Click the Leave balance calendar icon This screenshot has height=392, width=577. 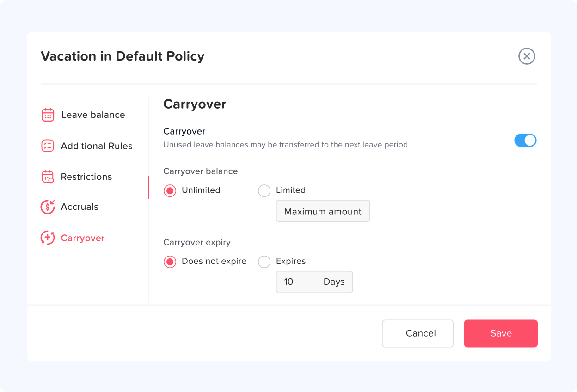(x=48, y=115)
